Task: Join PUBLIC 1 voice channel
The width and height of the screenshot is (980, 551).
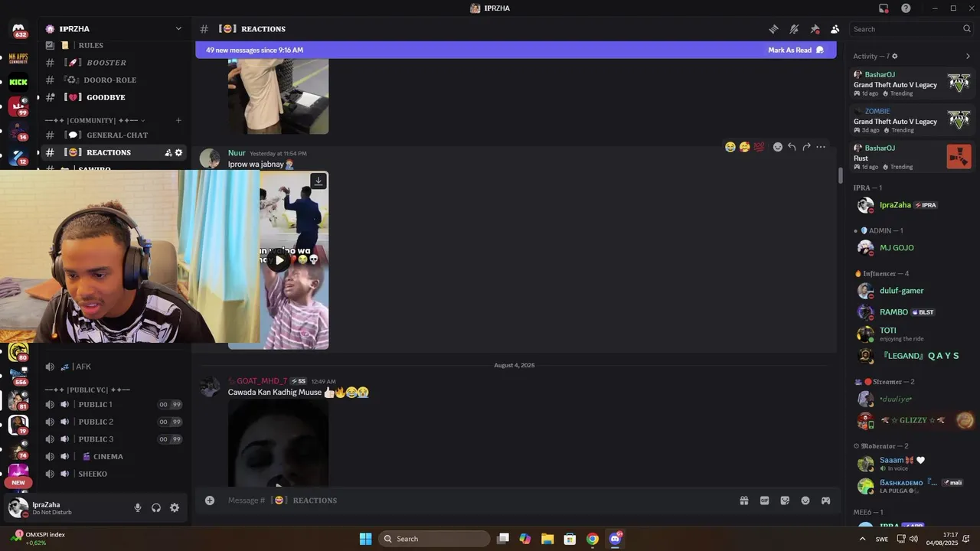Action: (115, 405)
